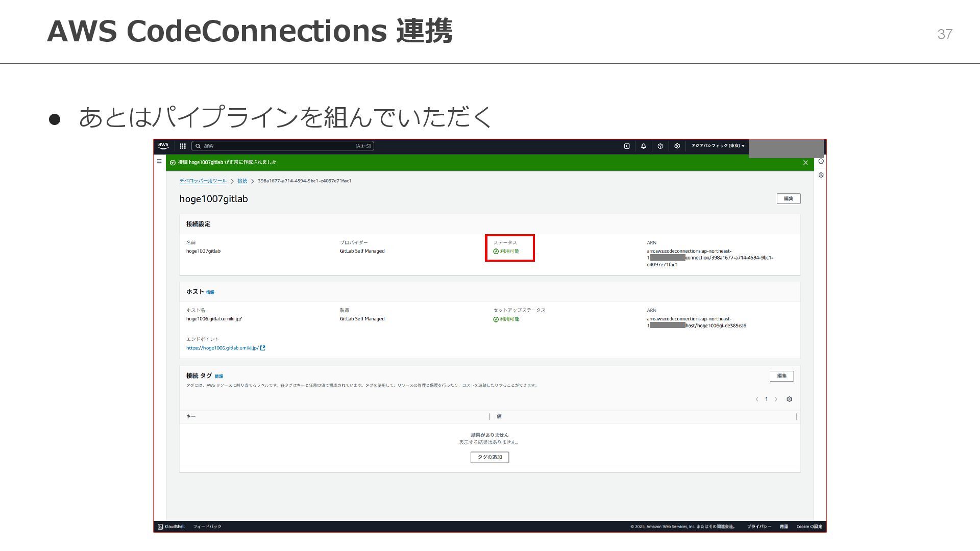Go to Developer Tools breadcrumb link

203,181
